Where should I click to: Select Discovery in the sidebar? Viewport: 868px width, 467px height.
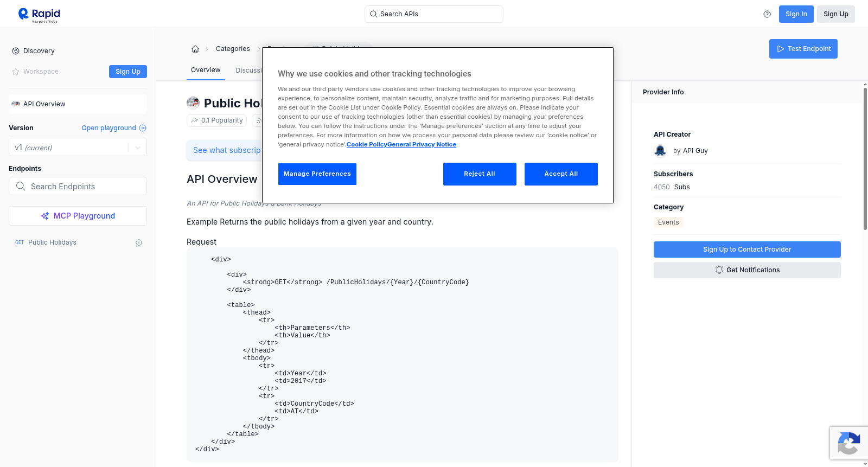coord(39,51)
